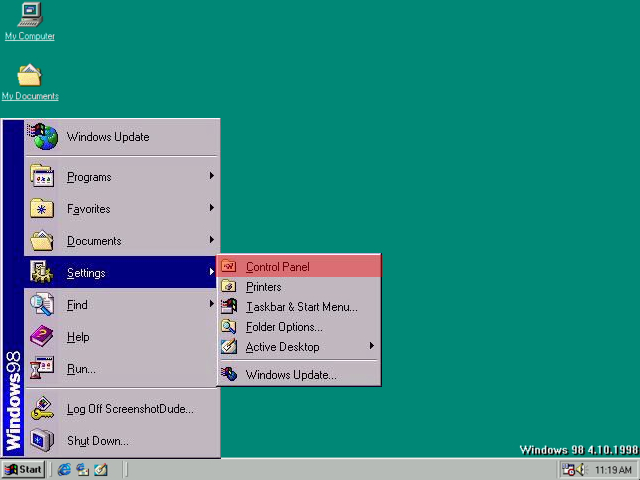Screen dimensions: 640x480
Task: Click the Windows Update globe icon
Action: 42,137
